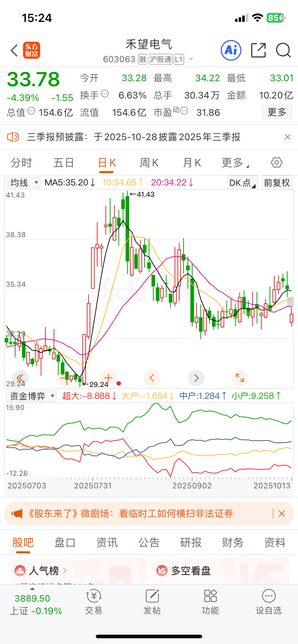Open the 资讯 tab
298x644 pixels.
(107, 543)
